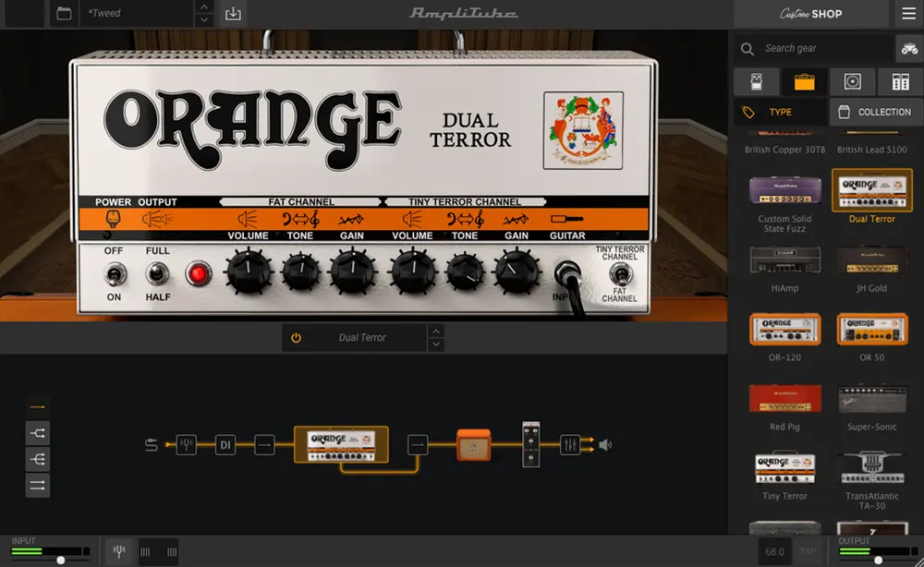Move the OUTPUT level slider

[878, 560]
